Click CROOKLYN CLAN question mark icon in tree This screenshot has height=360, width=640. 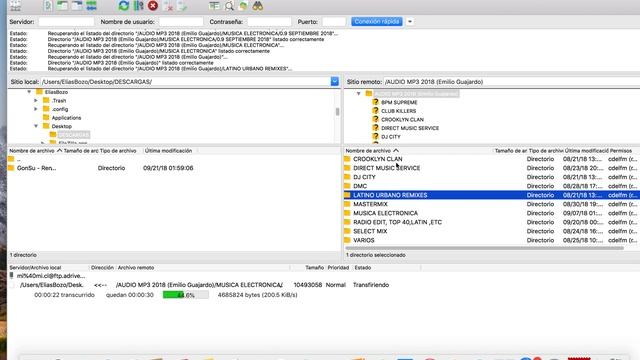(x=376, y=119)
